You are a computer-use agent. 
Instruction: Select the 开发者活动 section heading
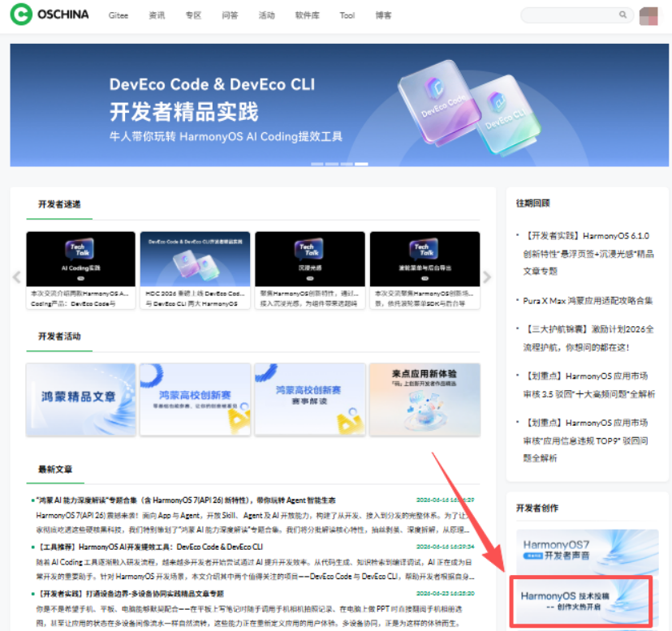(59, 337)
